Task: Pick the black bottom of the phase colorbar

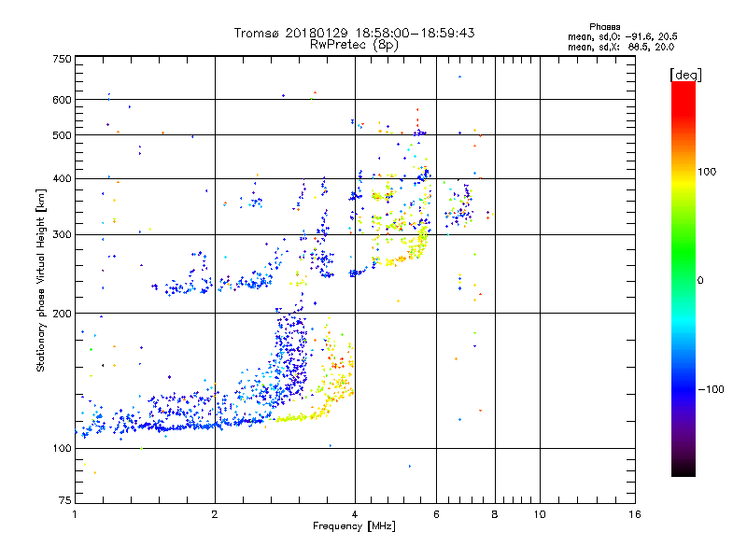Action: point(684,469)
